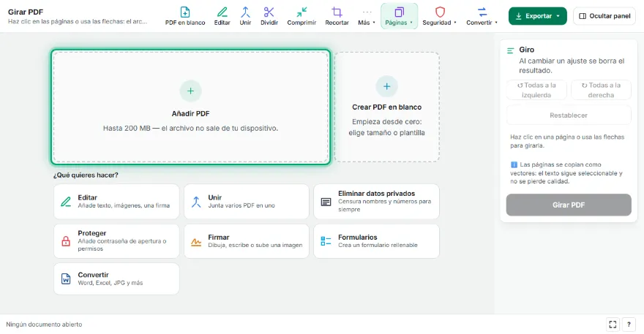The image size is (644, 334).
Task: Click the merge icon in Unir card
Action: click(x=196, y=202)
